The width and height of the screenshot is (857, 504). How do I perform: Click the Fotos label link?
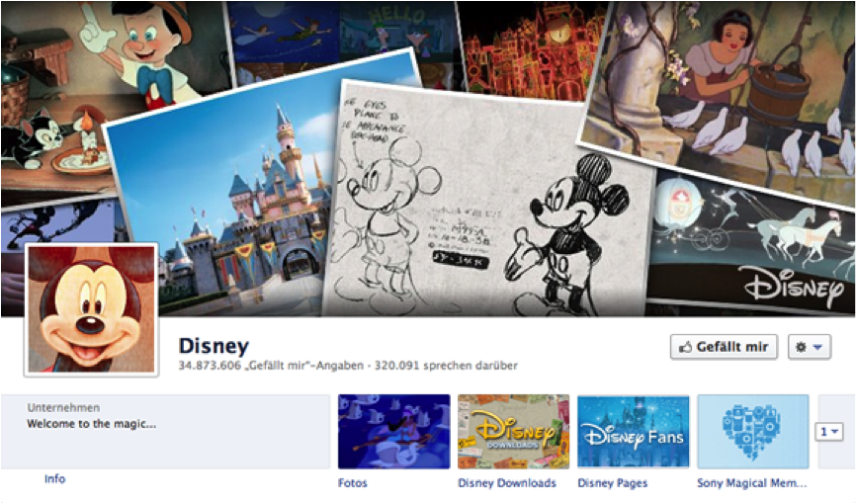[353, 483]
